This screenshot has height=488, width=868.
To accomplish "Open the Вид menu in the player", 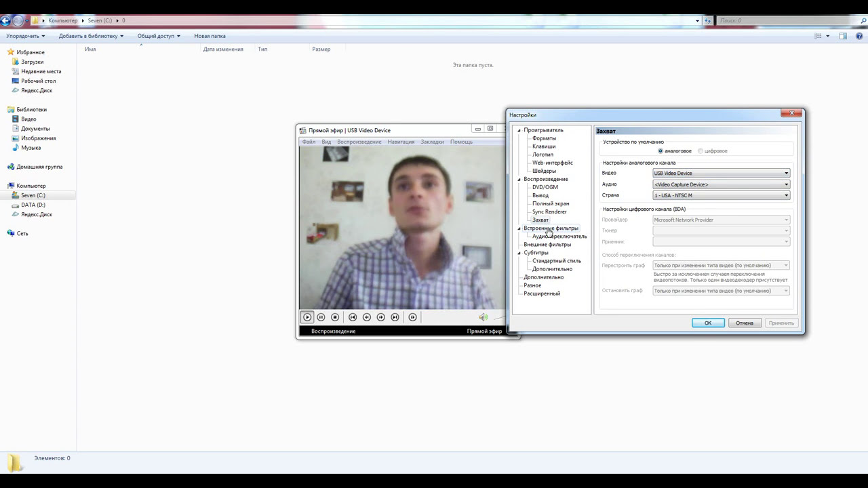I will (326, 142).
